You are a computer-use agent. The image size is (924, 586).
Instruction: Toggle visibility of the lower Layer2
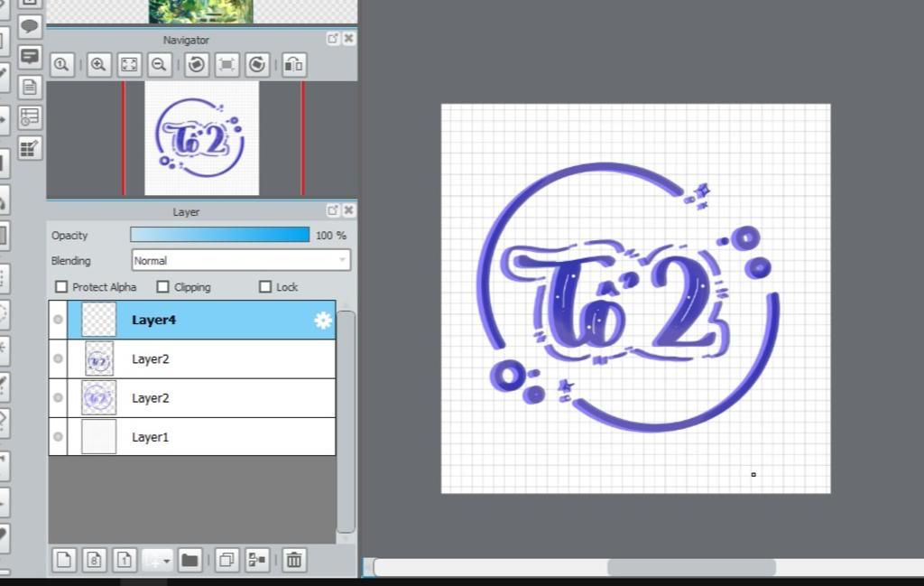pyautogui.click(x=58, y=397)
